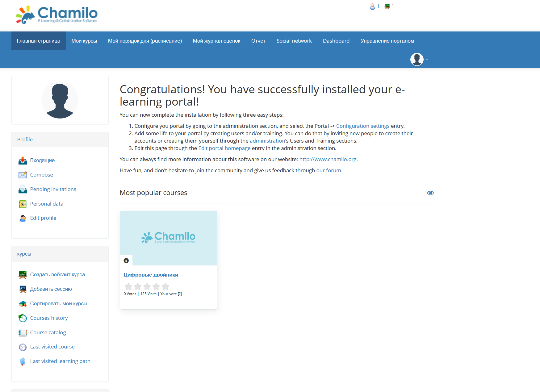This screenshot has height=392, width=540.
Task: Open Courses history link
Action: pyautogui.click(x=49, y=318)
